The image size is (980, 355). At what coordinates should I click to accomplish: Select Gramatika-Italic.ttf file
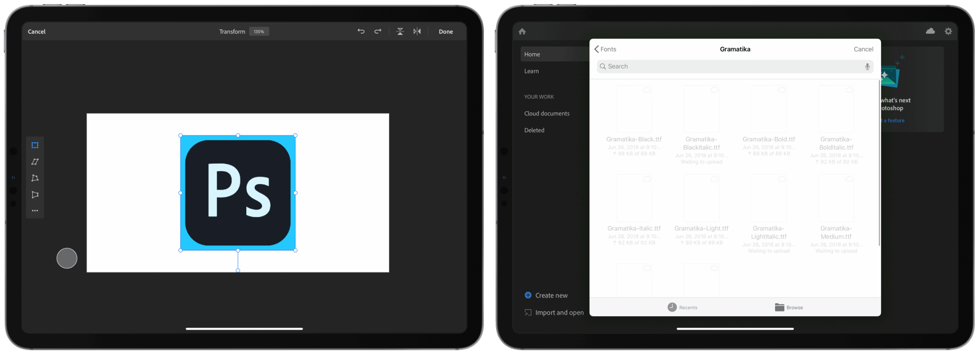coord(634,210)
